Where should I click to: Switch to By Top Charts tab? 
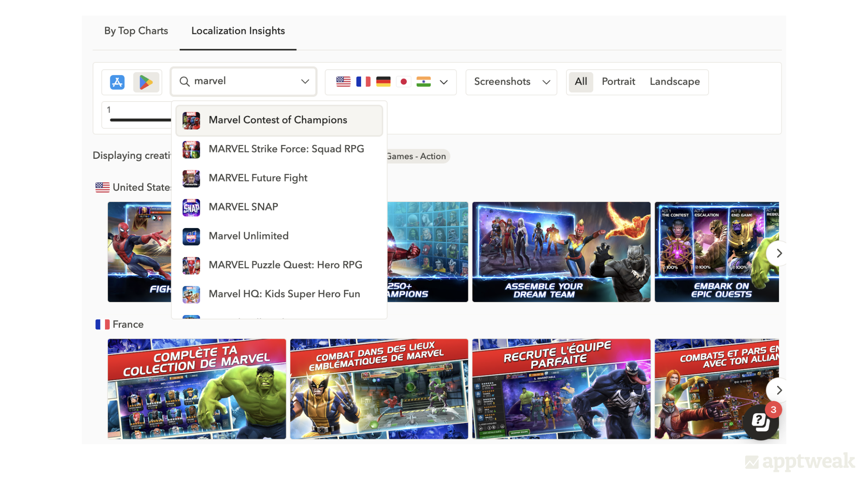click(x=136, y=31)
